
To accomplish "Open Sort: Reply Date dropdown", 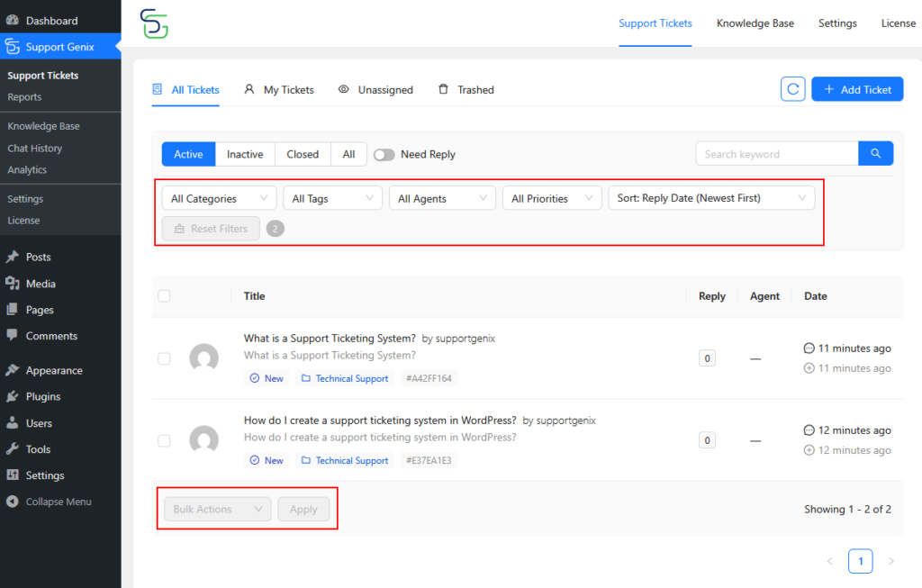I will pyautogui.click(x=711, y=198).
